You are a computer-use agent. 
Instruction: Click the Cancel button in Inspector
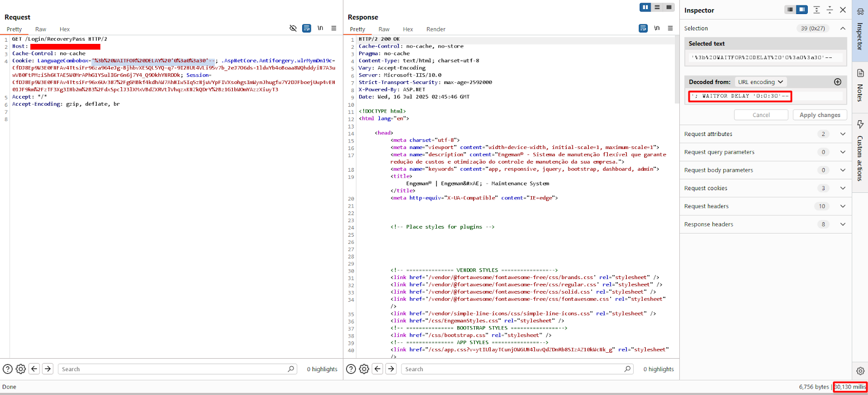(x=761, y=115)
